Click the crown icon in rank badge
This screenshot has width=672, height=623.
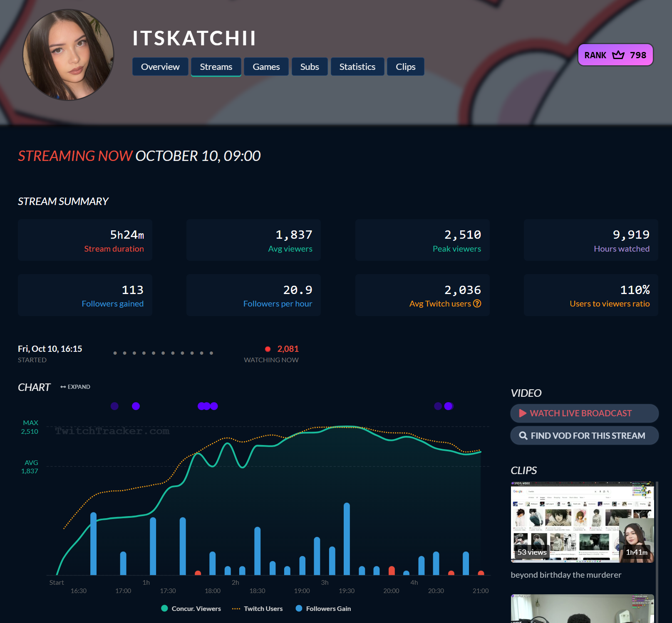click(618, 55)
